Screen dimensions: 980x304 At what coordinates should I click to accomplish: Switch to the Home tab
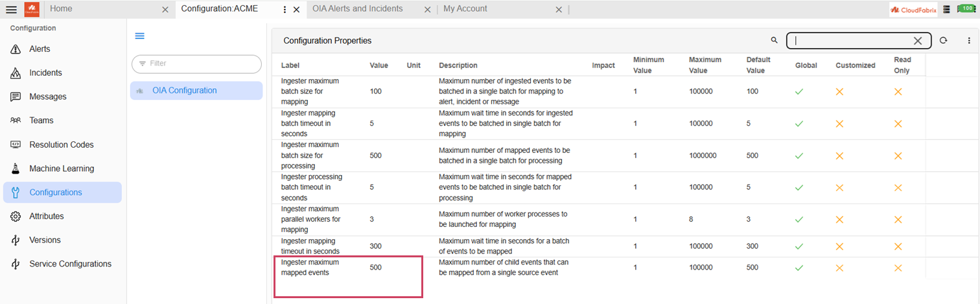coord(61,8)
